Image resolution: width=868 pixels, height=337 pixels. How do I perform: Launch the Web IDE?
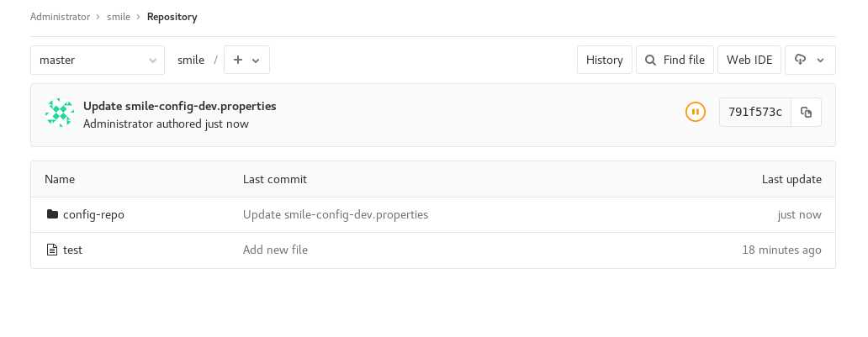pos(749,60)
